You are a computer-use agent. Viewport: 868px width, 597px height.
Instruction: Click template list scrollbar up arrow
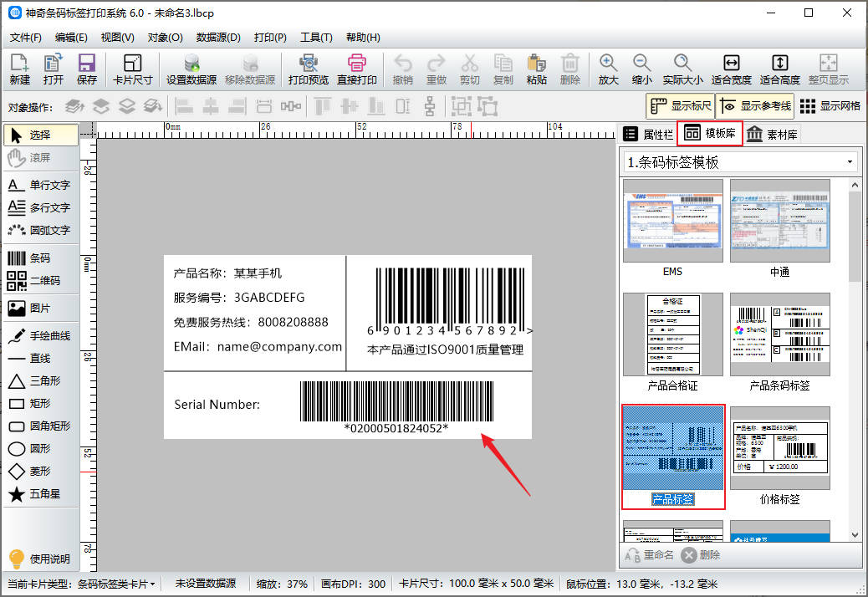tap(855, 186)
